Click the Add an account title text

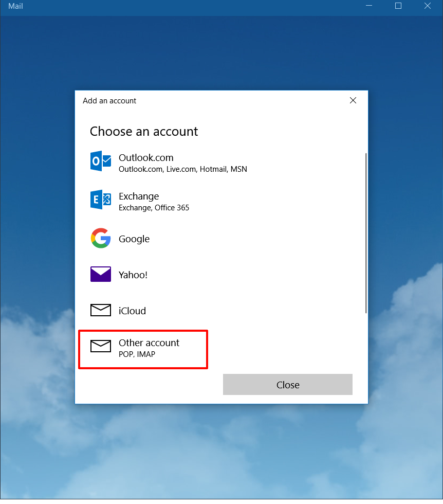[x=109, y=101]
